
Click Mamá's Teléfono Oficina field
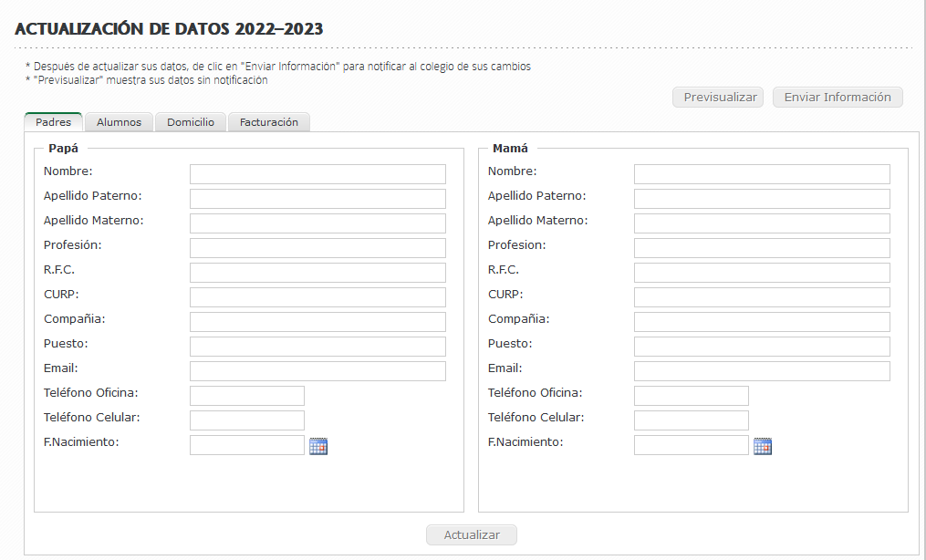pos(692,396)
